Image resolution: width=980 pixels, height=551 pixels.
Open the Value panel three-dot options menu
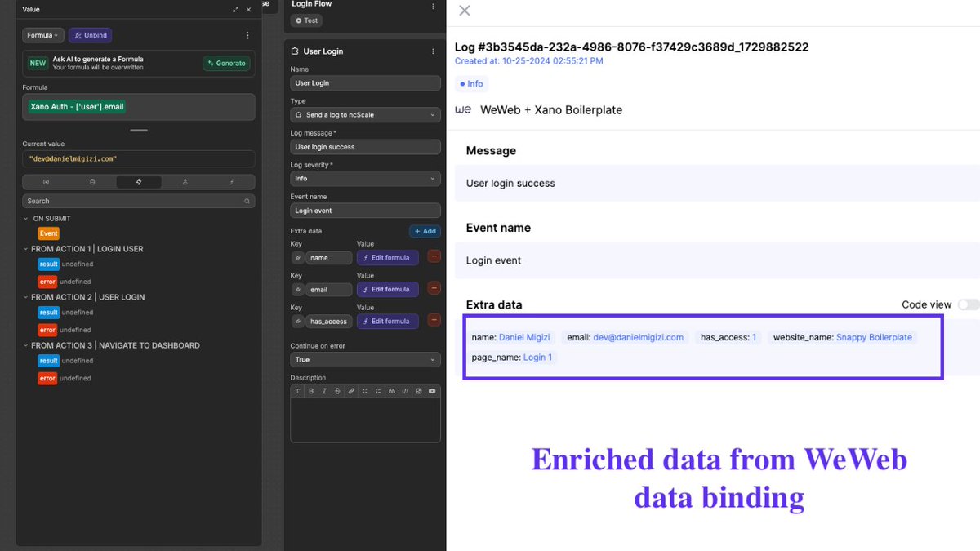247,35
